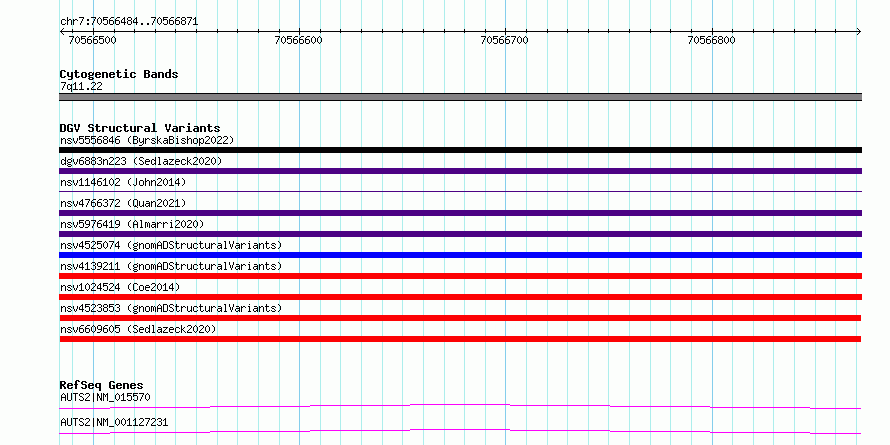Open nsv4525074 gnomAD variant label
This screenshot has height=445, width=890.
click(x=171, y=245)
